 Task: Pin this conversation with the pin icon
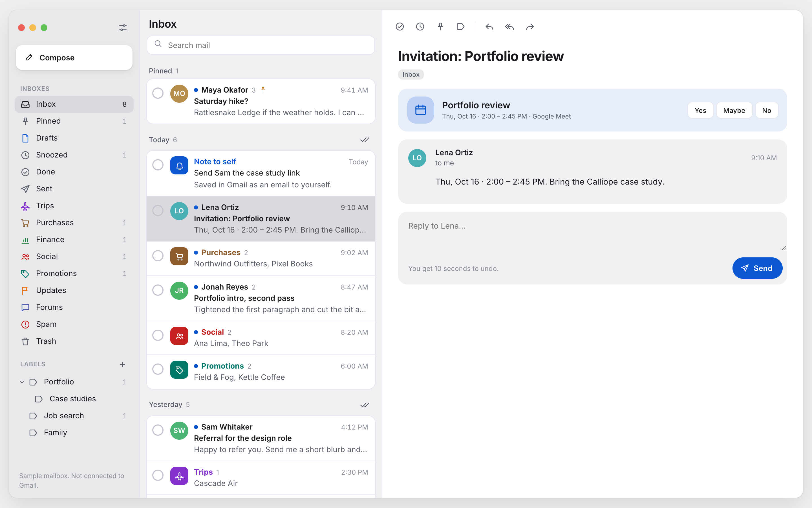(440, 27)
